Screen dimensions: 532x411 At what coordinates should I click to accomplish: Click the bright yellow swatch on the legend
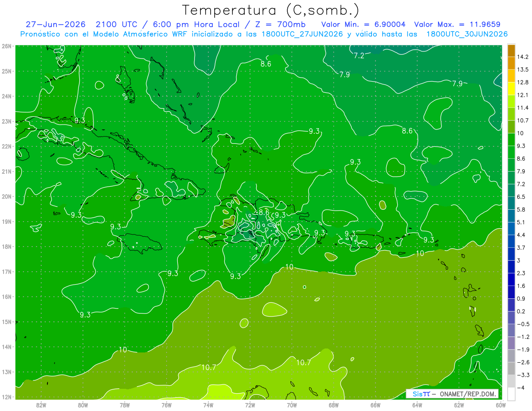coord(511,89)
